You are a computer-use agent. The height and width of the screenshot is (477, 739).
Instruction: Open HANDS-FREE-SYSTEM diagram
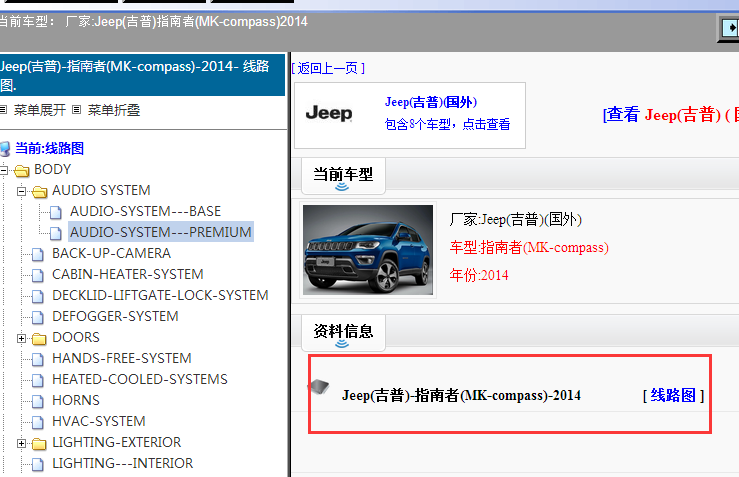coord(122,358)
